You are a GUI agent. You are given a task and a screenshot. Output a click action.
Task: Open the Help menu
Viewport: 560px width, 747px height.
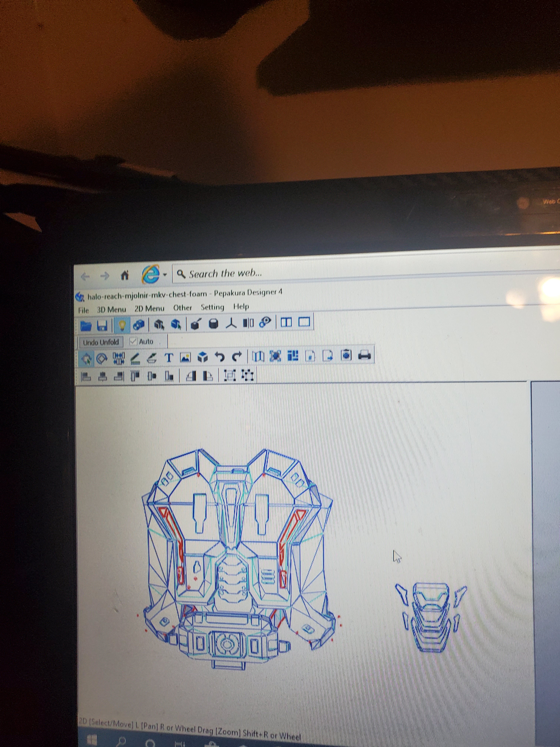[241, 306]
